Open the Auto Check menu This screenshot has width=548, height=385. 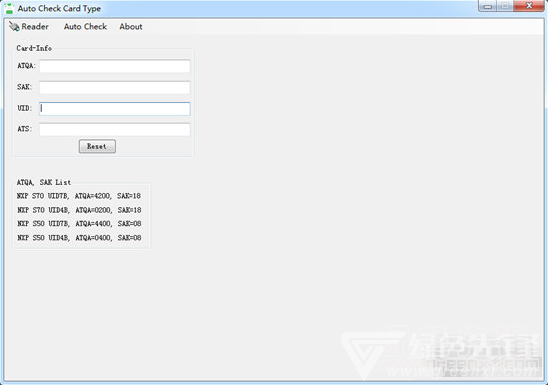pyautogui.click(x=85, y=27)
